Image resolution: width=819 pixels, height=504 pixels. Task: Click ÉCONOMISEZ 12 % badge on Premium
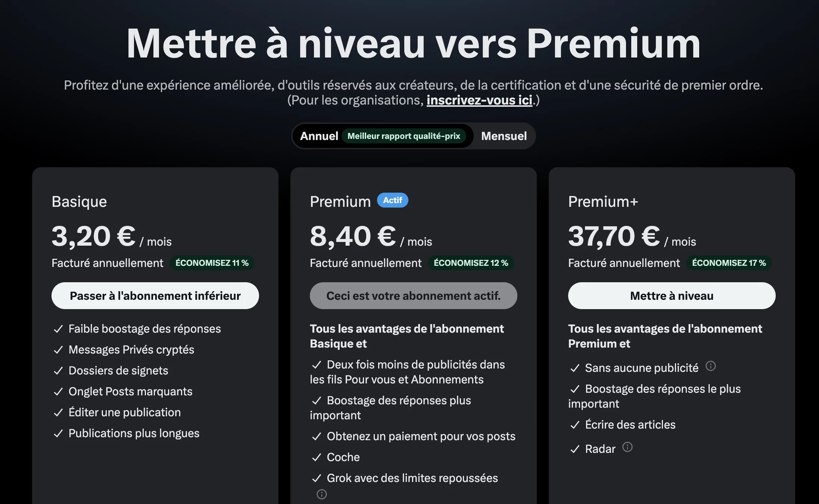click(470, 263)
